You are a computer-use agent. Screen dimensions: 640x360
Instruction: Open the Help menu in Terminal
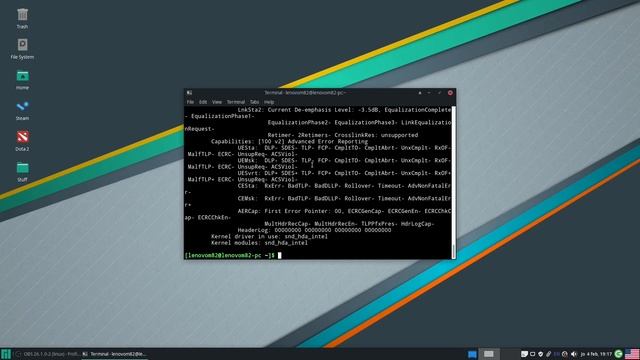pos(269,102)
